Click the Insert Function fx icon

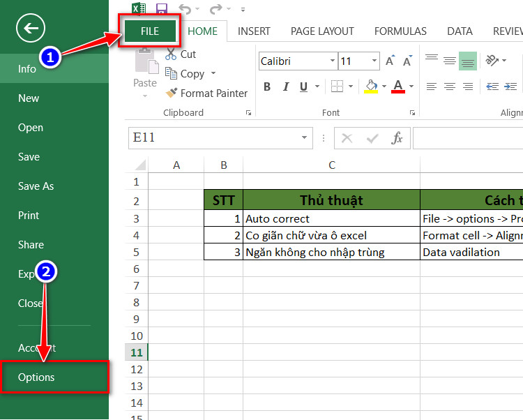[397, 137]
